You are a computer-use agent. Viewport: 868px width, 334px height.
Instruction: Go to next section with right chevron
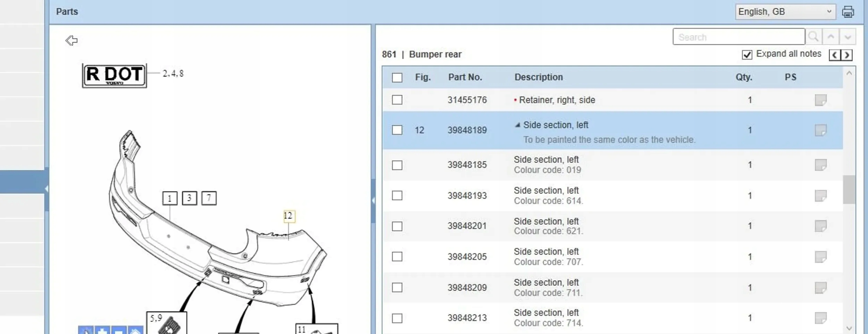click(x=846, y=55)
